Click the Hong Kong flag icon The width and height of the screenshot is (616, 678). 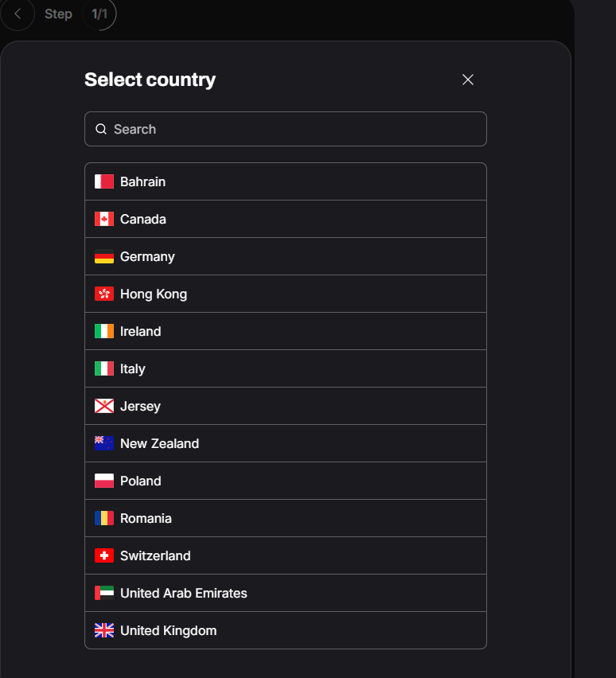pyautogui.click(x=104, y=294)
